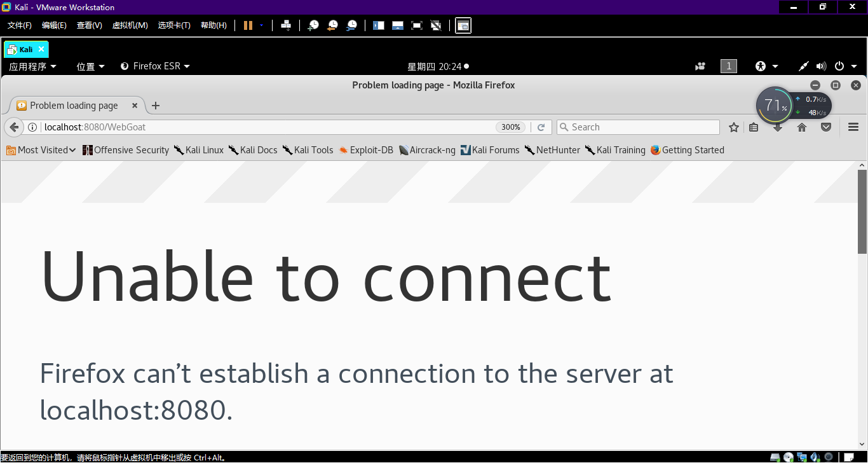
Task: Close the Kali VM tab
Action: pyautogui.click(x=41, y=49)
